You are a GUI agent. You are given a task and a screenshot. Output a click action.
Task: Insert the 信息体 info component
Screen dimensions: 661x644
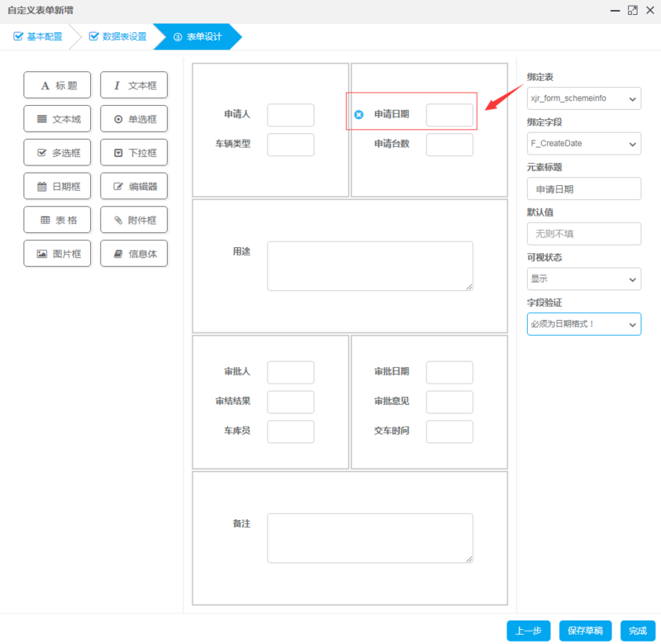pos(134,254)
